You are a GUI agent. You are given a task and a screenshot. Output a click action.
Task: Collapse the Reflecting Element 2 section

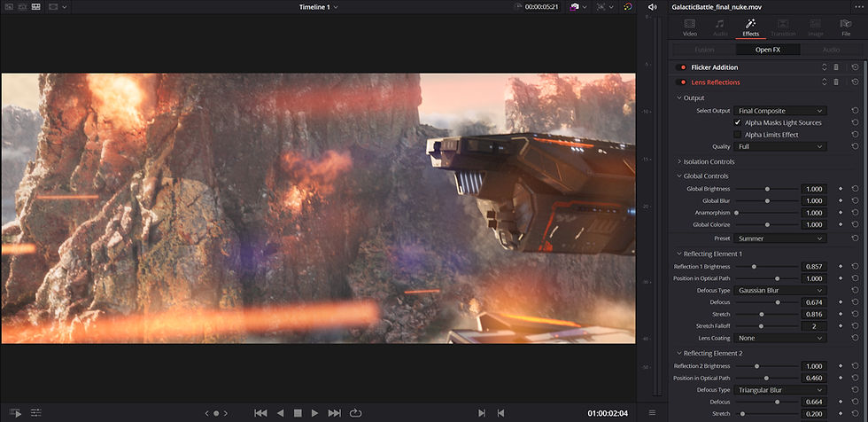pyautogui.click(x=678, y=354)
